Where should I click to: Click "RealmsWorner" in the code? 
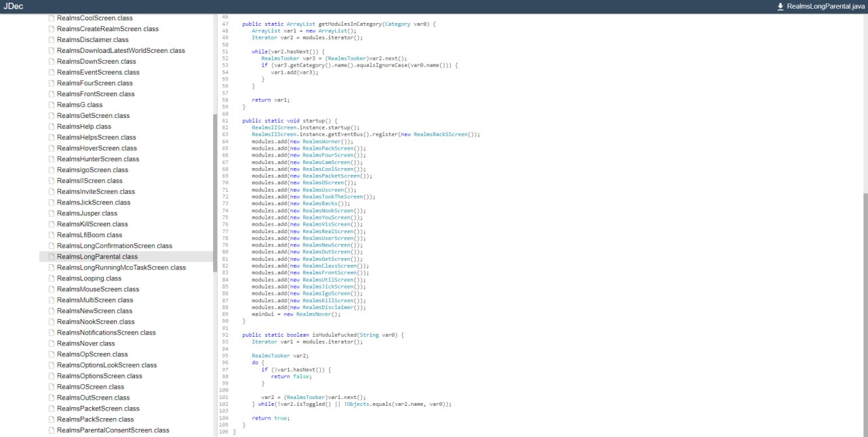[x=323, y=142]
